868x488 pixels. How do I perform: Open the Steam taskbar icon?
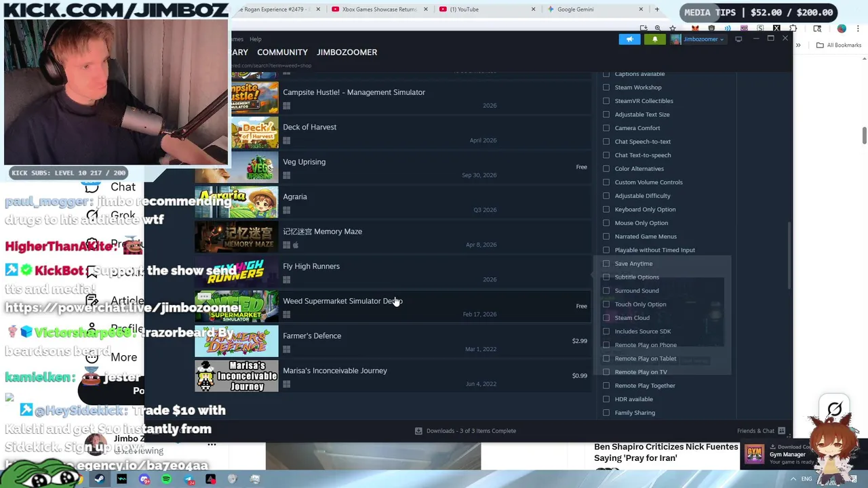[100, 479]
